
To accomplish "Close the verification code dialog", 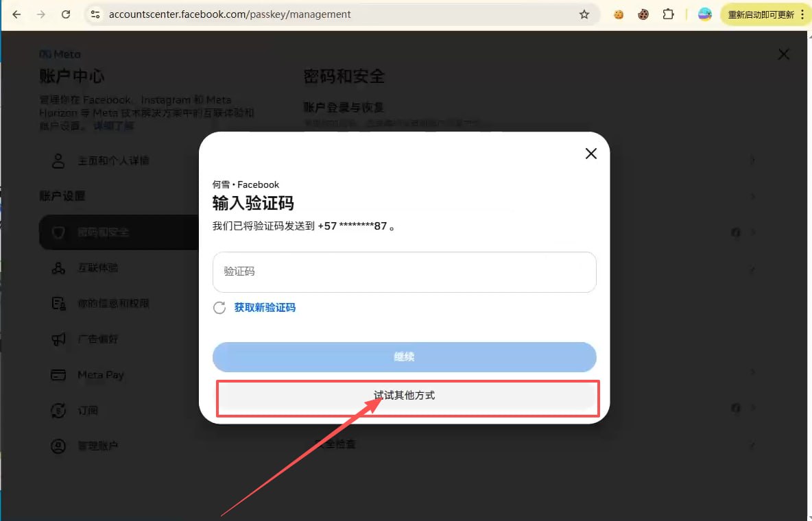I will [590, 154].
